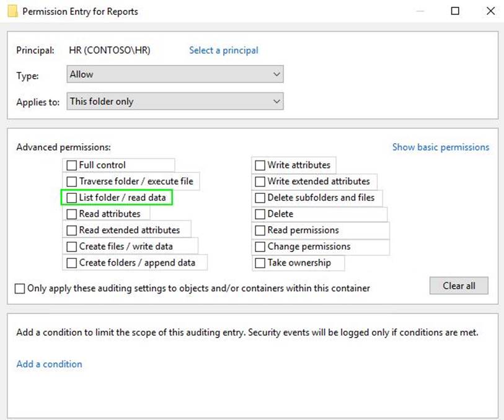Viewport: 504px width, 420px height.
Task: Enable the Change permissions checkbox
Action: 260,247
